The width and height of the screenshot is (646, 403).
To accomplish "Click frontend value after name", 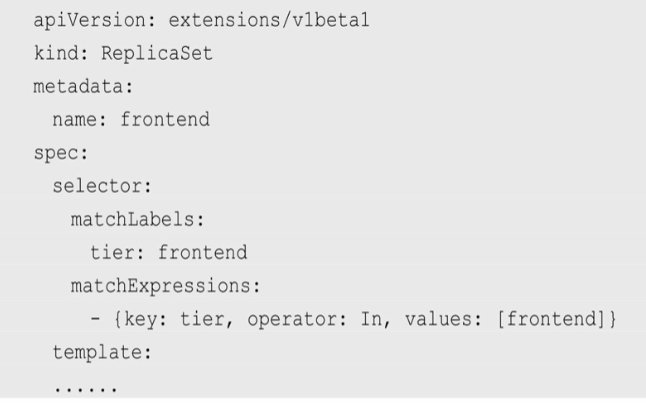I will [x=165, y=119].
